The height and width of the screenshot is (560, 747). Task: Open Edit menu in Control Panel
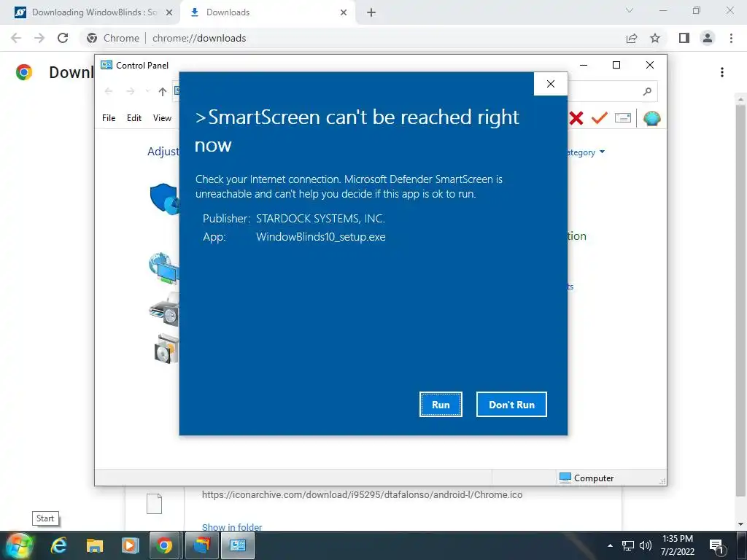tap(134, 117)
